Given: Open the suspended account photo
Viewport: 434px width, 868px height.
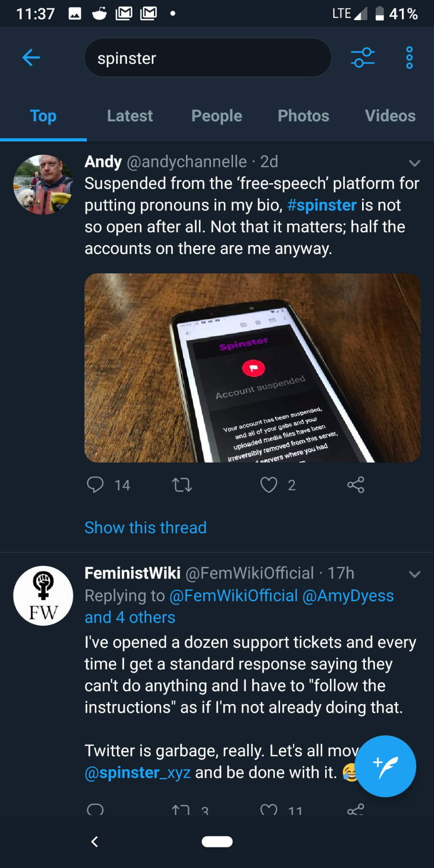Looking at the screenshot, I should click(252, 368).
